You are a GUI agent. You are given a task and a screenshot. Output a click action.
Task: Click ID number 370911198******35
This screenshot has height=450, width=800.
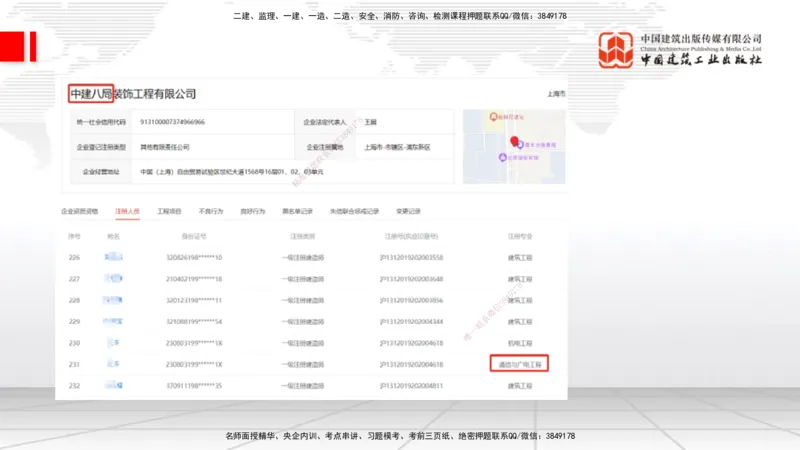pos(194,386)
